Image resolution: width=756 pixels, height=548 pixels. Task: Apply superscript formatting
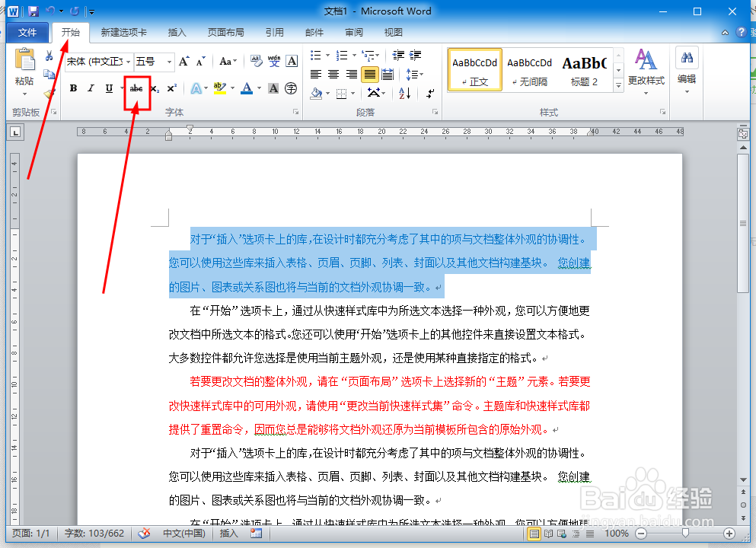[x=172, y=87]
